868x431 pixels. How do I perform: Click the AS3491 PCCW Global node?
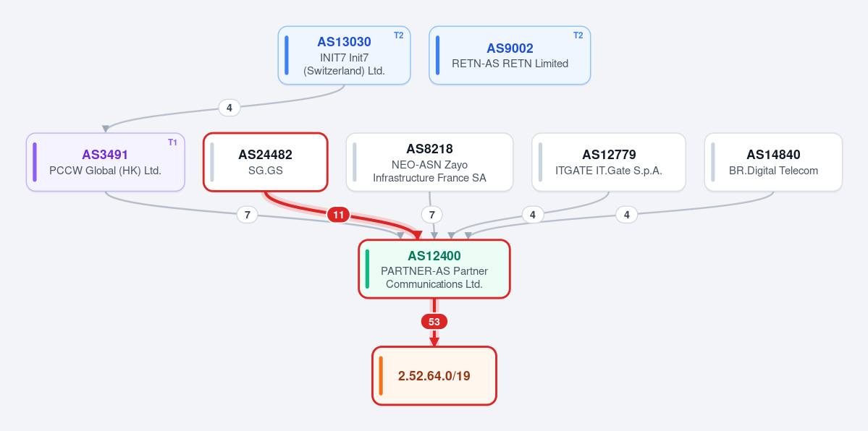105,162
